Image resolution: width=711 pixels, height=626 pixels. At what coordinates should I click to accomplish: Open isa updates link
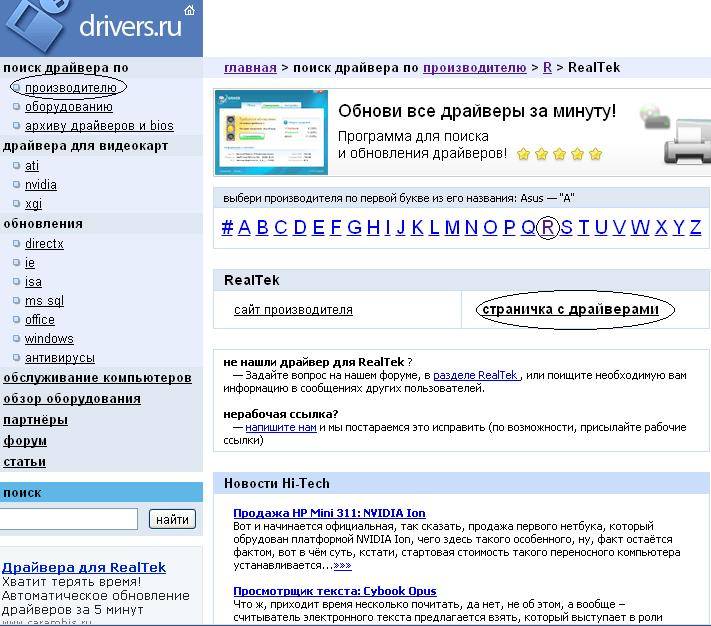click(33, 281)
